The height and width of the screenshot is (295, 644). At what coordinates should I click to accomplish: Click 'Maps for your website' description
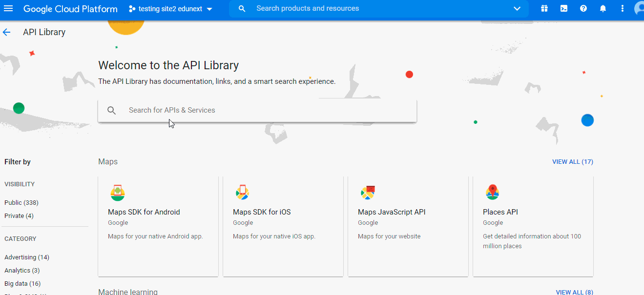coord(389,236)
